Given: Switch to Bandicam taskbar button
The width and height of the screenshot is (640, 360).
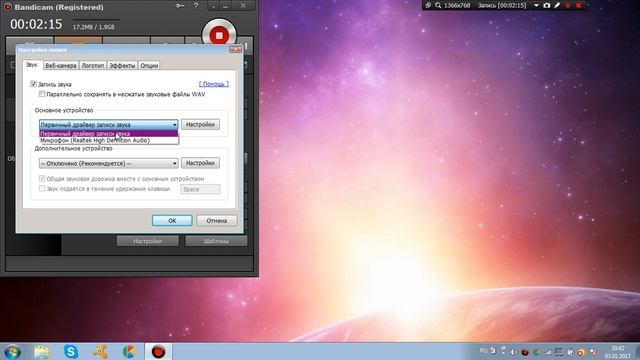Looking at the screenshot, I should click(x=158, y=351).
